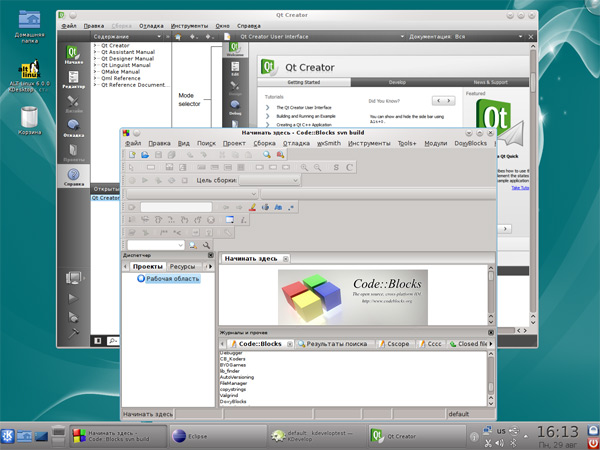
Task: Expand the Qml Reference tree node
Action: [95, 78]
